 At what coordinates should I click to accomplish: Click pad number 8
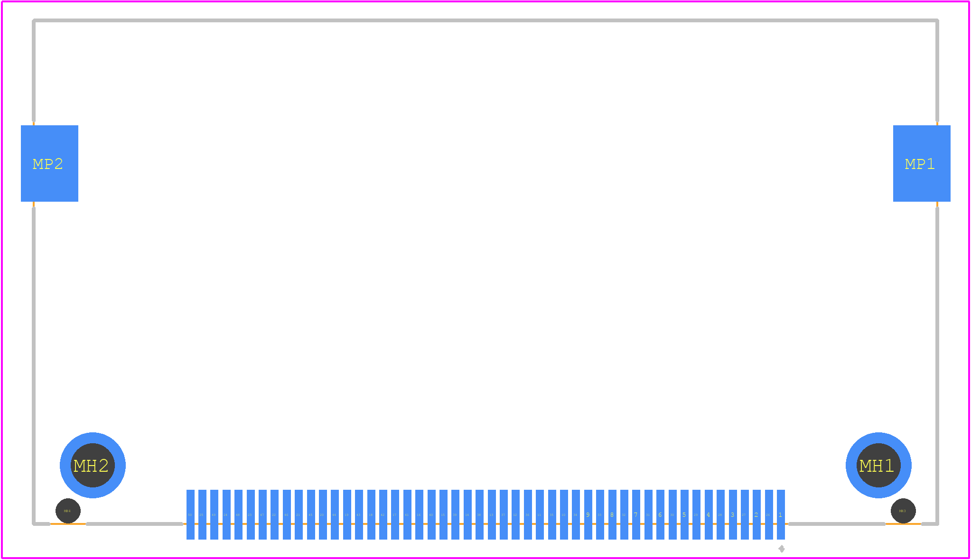[612, 514]
